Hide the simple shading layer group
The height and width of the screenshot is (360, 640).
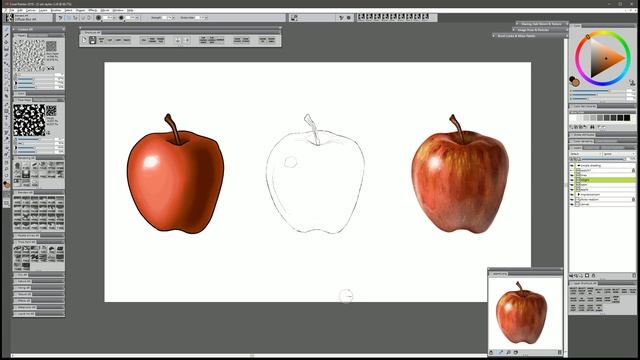click(x=572, y=165)
